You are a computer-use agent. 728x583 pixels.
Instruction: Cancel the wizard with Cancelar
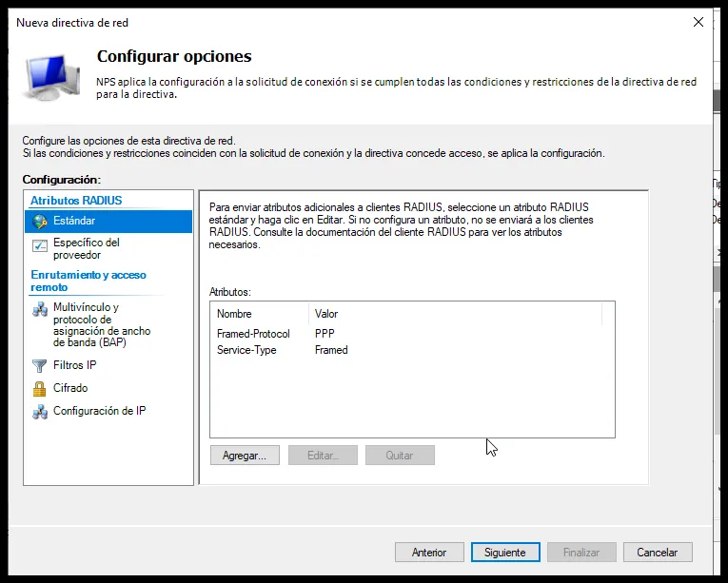point(658,553)
